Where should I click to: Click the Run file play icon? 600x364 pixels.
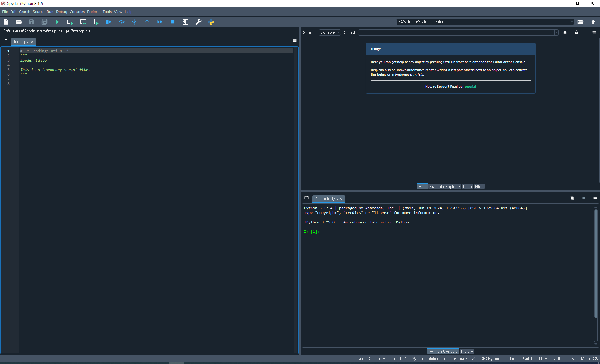click(57, 22)
